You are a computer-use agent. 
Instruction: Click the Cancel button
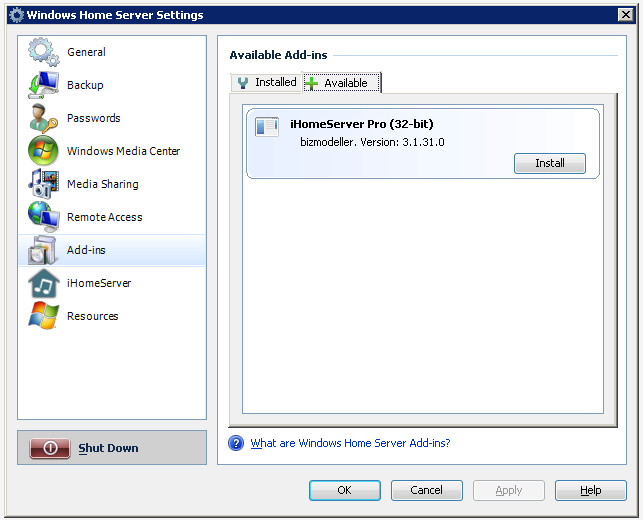pyautogui.click(x=426, y=490)
